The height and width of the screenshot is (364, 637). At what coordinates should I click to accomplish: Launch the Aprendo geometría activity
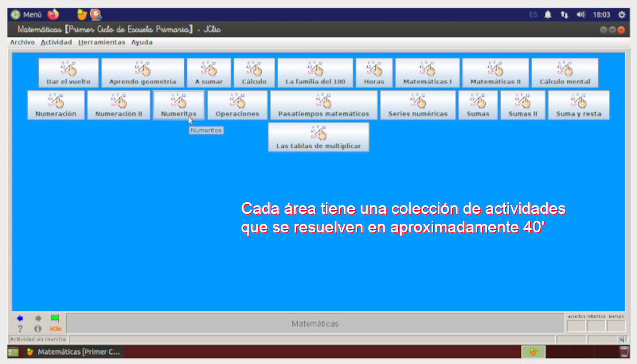click(142, 73)
